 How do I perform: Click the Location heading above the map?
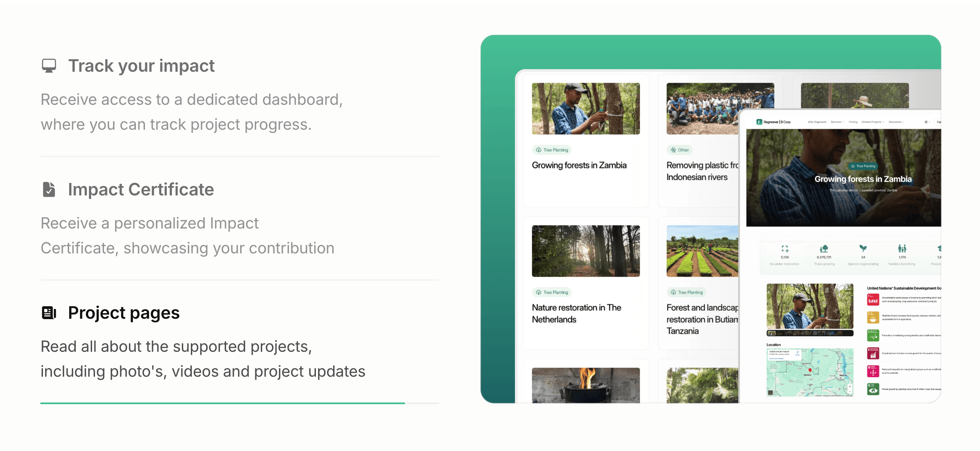click(x=774, y=345)
